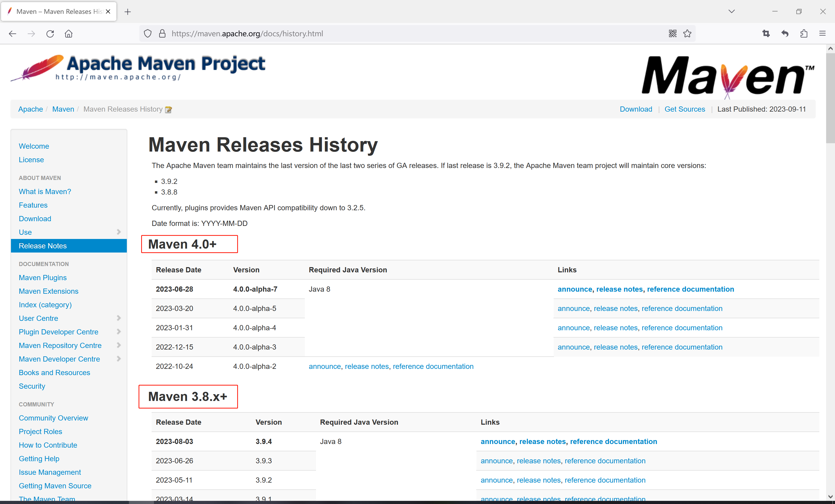This screenshot has width=835, height=504.
Task: Open Books and Resources link
Action: (x=54, y=372)
